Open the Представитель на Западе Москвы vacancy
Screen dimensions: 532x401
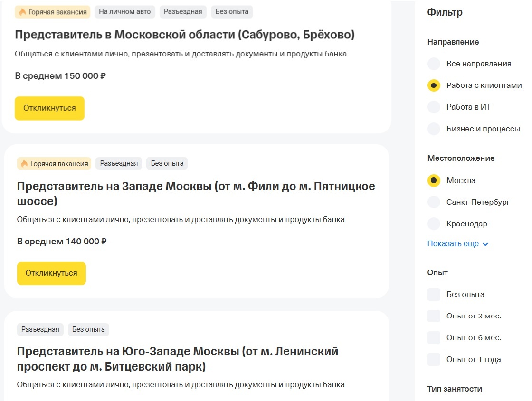[196, 194]
